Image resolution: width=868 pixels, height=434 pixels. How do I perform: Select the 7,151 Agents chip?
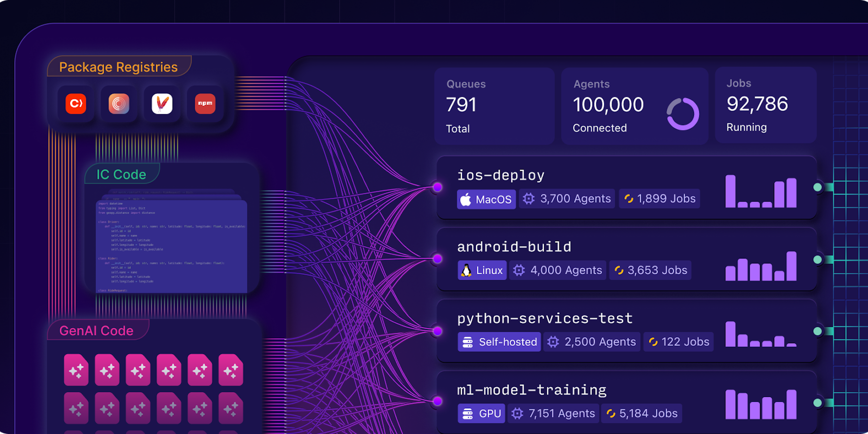(x=553, y=413)
